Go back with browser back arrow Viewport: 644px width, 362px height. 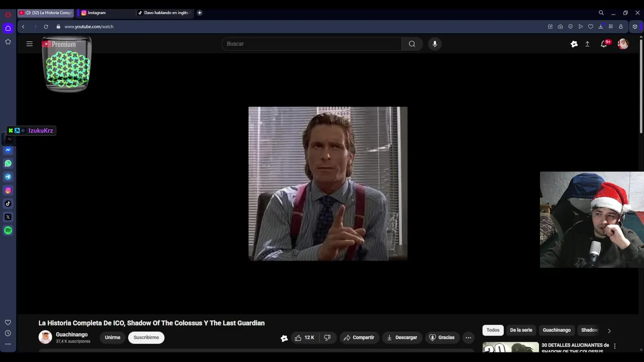[x=23, y=27]
